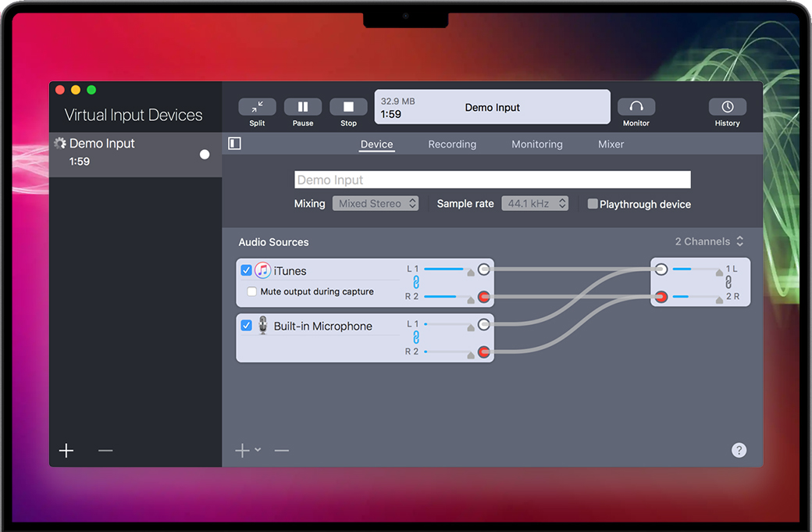The image size is (812, 532).
Task: Change the 2 Channels selector
Action: pos(709,241)
